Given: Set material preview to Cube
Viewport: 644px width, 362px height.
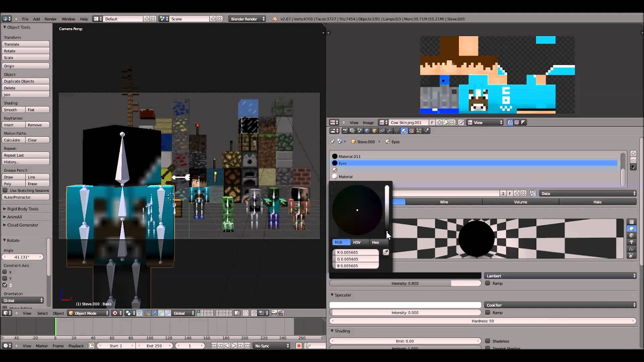Looking at the screenshot, I should pyautogui.click(x=631, y=235).
